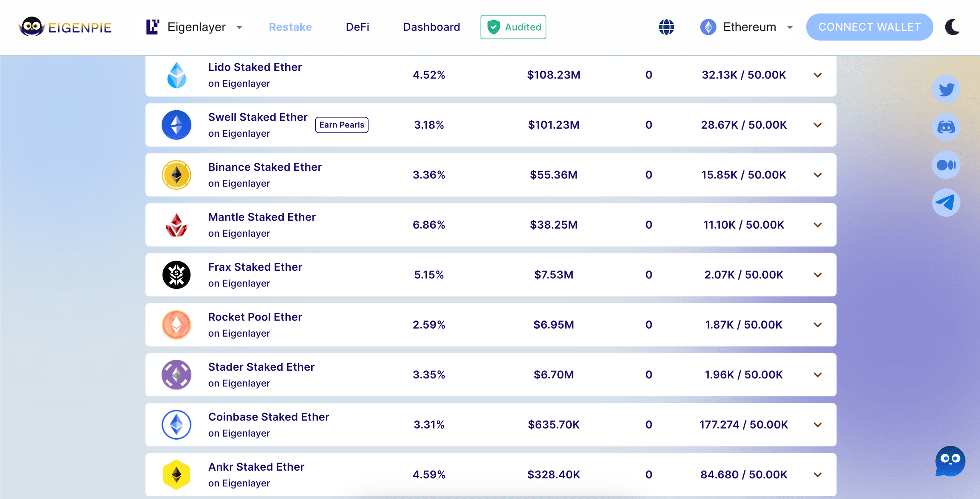The image size is (980, 499).
Task: Click the 1.87K / 50.00K cap value
Action: (x=744, y=325)
